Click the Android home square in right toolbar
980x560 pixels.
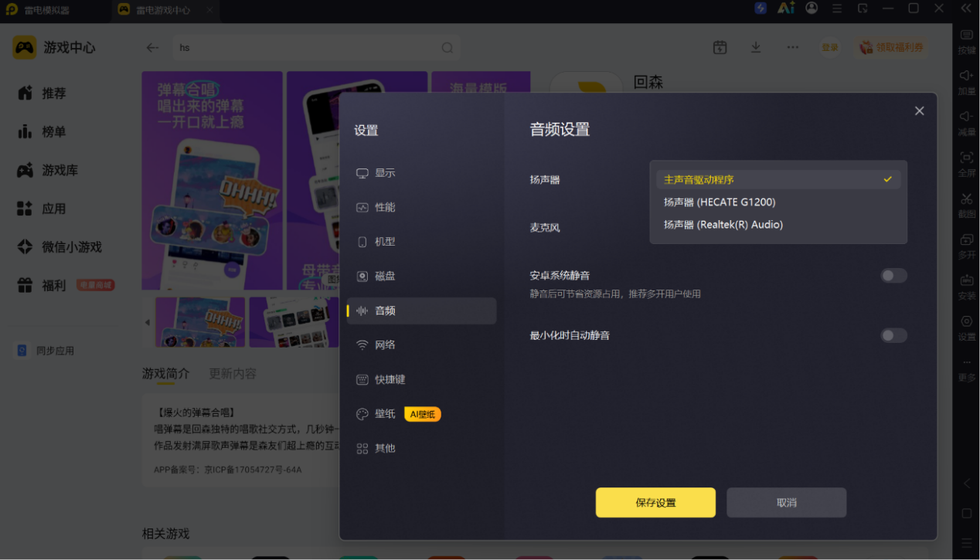966,513
